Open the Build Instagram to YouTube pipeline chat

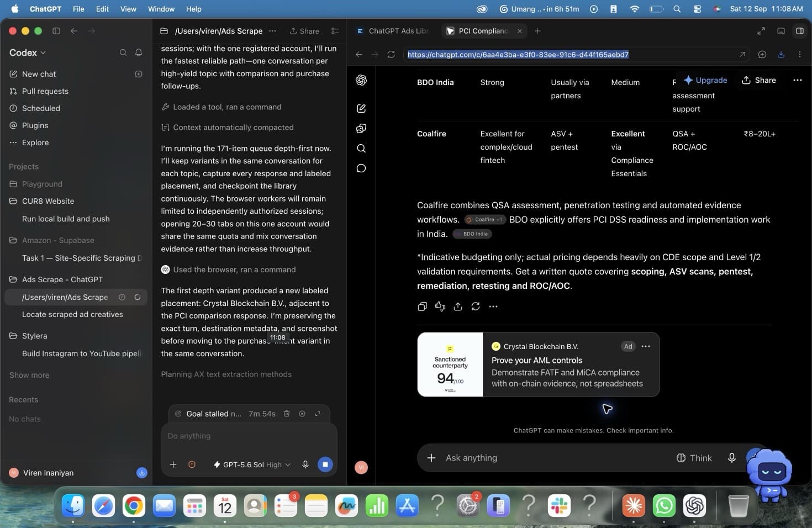[x=82, y=353]
